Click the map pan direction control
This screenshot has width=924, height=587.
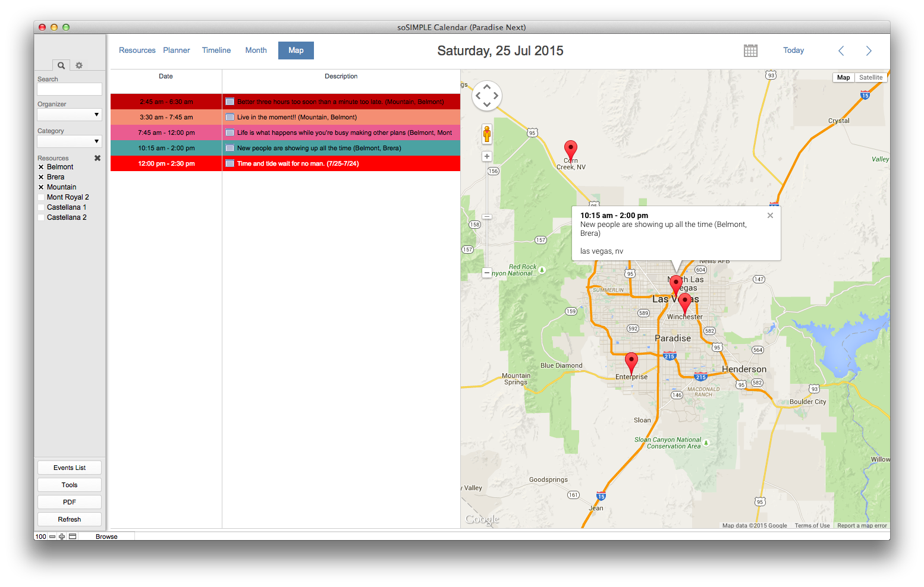click(x=487, y=96)
